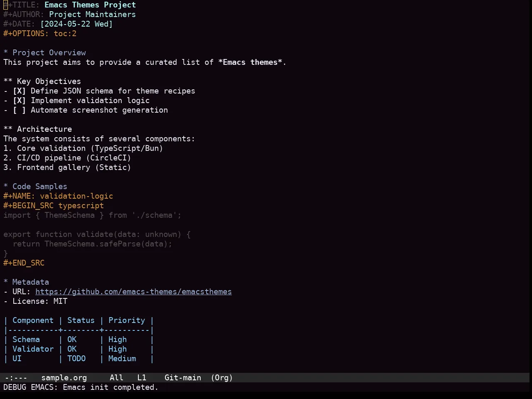Click the All position indicator in mode line
Screen dimensions: 532x399
click(x=116, y=378)
